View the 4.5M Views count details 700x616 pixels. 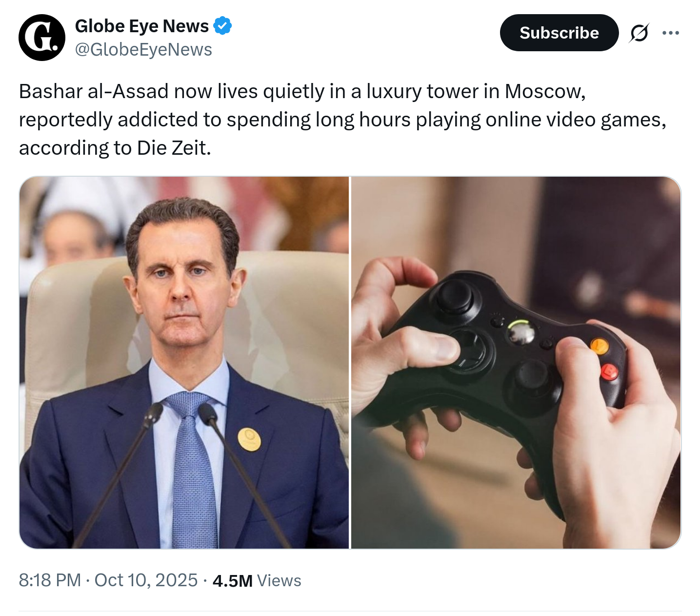[x=257, y=580]
